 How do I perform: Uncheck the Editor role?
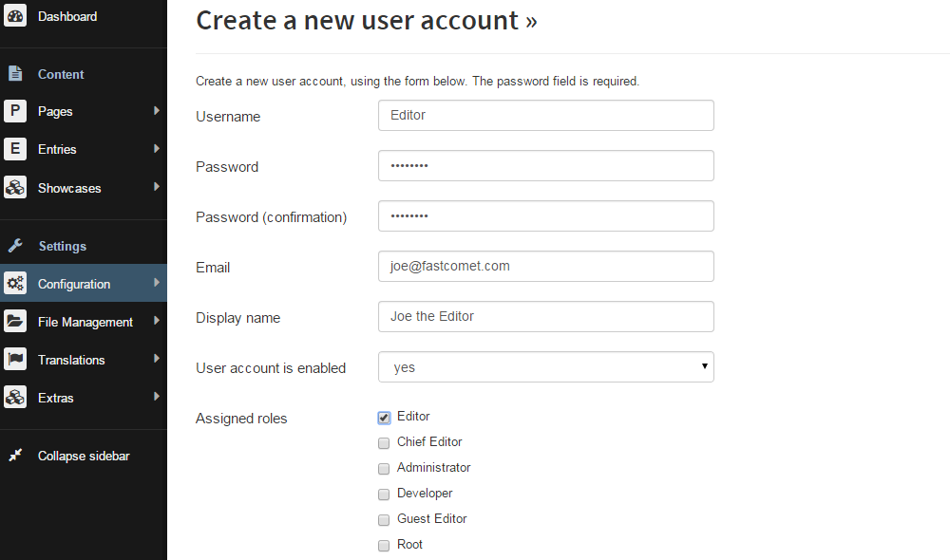point(384,418)
